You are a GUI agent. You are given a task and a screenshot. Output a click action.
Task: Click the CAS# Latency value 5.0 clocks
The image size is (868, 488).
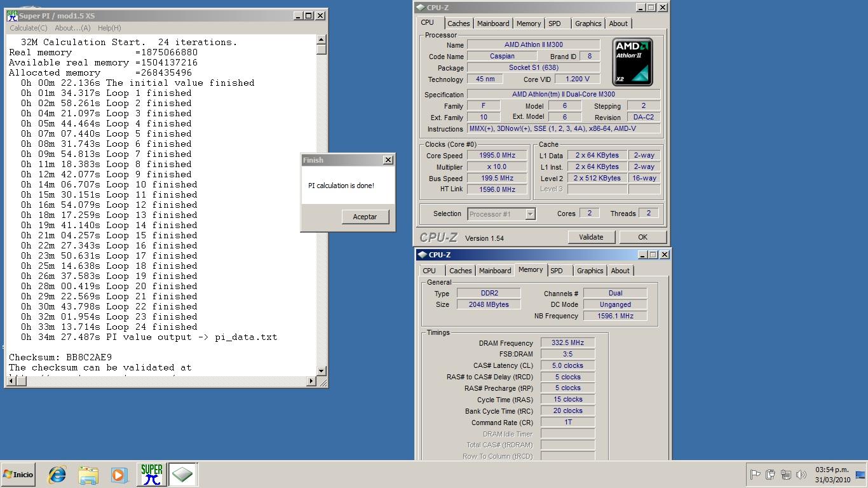pyautogui.click(x=567, y=365)
